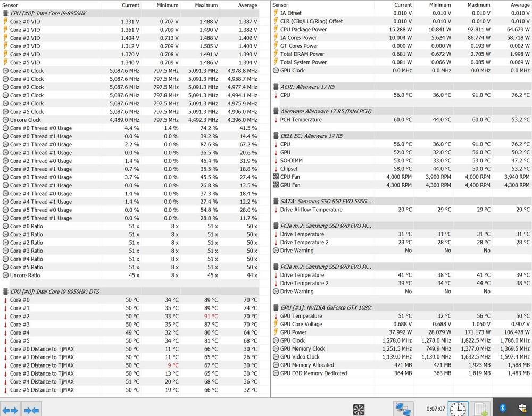Reset min/max values with clock icon
The image size is (532, 416).
(458, 409)
